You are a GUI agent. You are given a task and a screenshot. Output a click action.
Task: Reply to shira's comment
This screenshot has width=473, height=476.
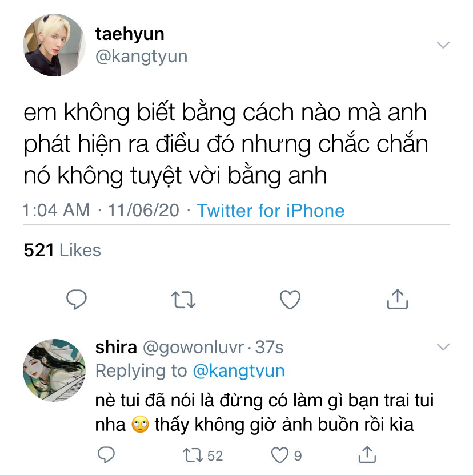(106, 455)
